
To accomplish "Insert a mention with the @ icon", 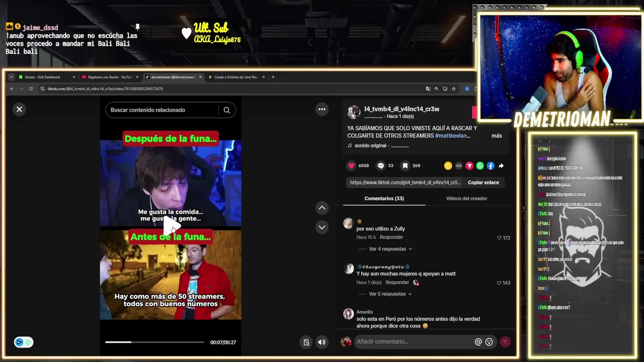I will click(478, 342).
